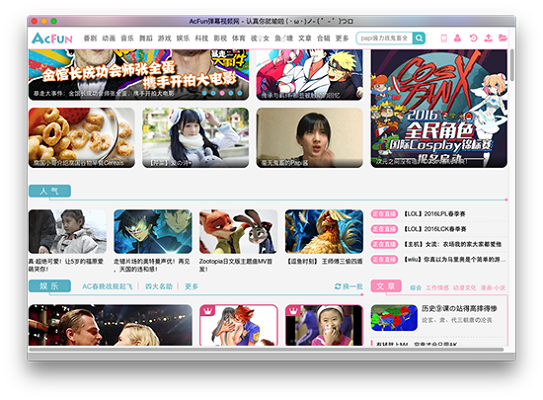Click the crown badge on Zootopia fan-art thumbnail
Image resolution: width=543 pixels, height=400 pixels.
[208, 311]
